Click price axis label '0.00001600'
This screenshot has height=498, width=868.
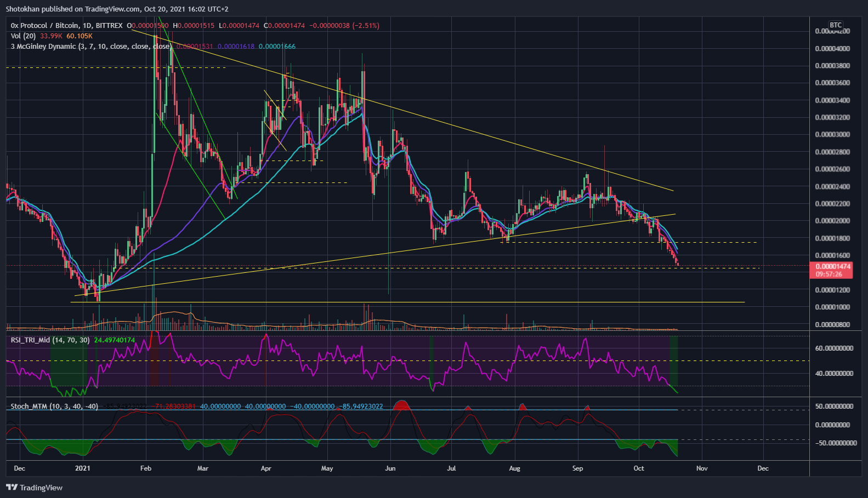coord(832,255)
